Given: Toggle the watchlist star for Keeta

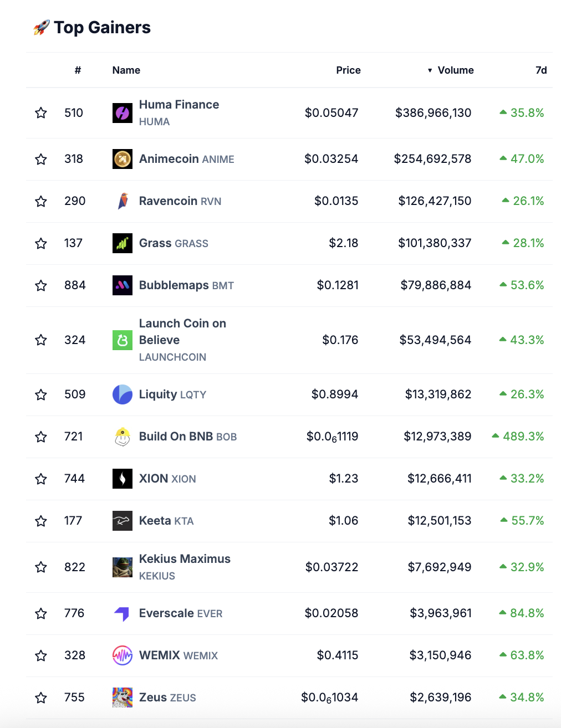Looking at the screenshot, I should pos(41,521).
